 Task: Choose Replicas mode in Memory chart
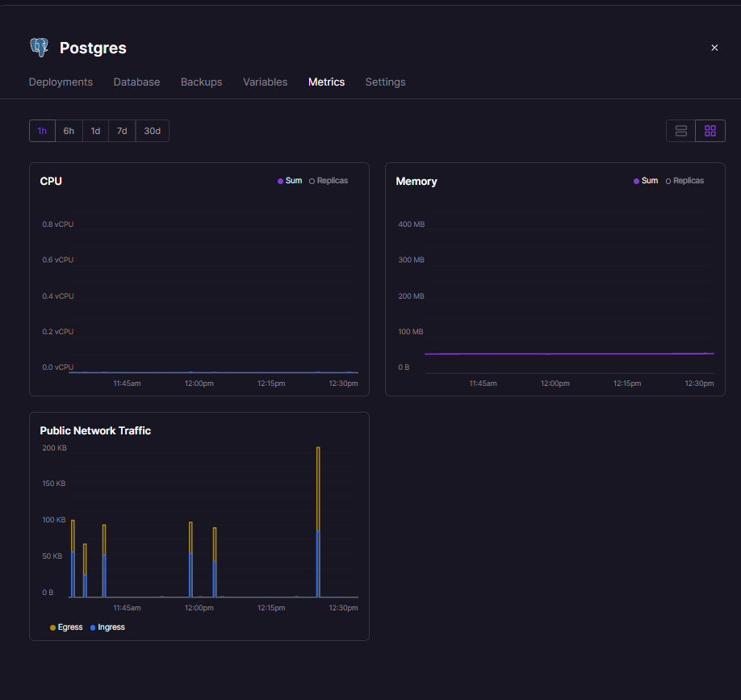[684, 181]
